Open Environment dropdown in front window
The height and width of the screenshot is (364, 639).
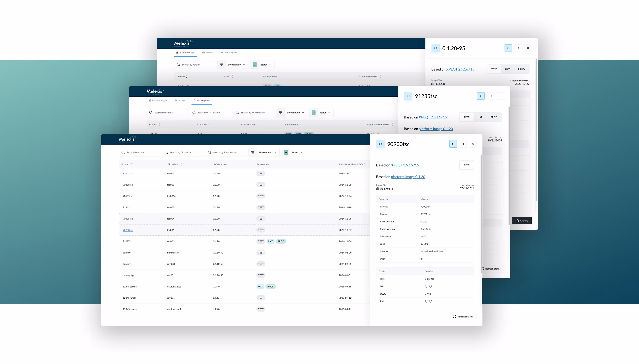coord(268,152)
